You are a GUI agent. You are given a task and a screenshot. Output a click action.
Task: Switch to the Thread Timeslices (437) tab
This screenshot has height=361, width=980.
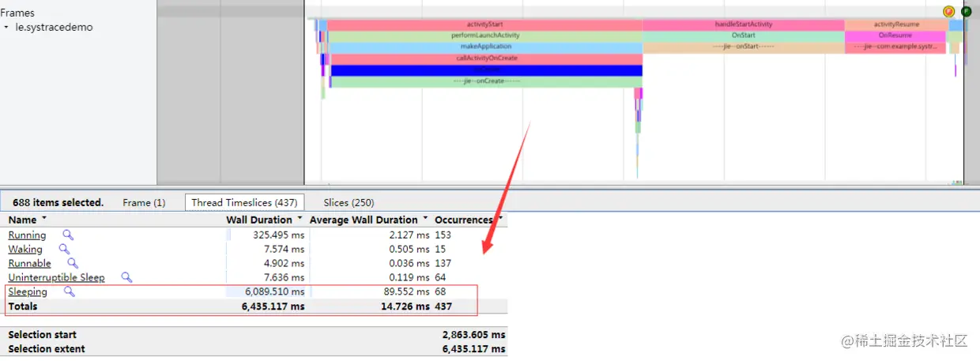[244, 202]
